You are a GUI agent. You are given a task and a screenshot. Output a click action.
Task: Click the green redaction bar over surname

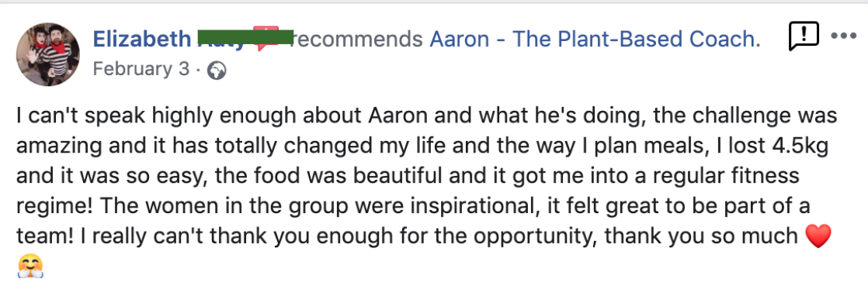pyautogui.click(x=245, y=37)
